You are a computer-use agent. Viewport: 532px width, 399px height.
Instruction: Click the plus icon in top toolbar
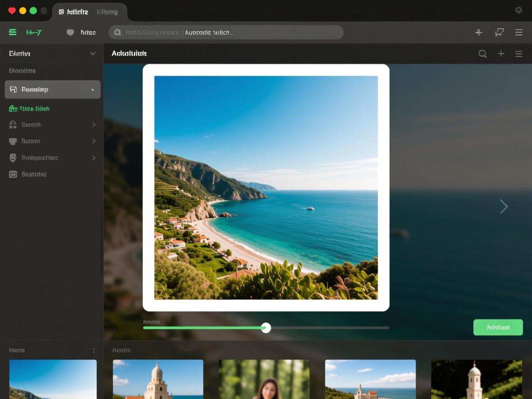pyautogui.click(x=479, y=32)
